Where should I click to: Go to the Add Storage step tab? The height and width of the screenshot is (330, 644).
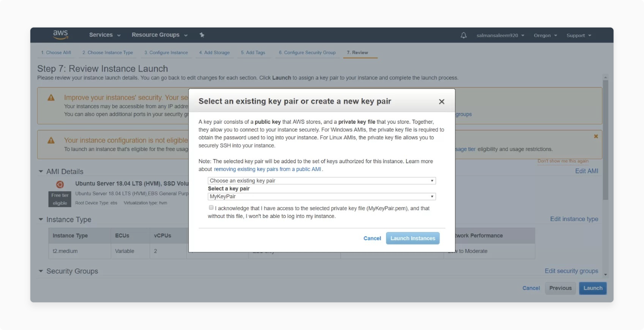(x=214, y=52)
